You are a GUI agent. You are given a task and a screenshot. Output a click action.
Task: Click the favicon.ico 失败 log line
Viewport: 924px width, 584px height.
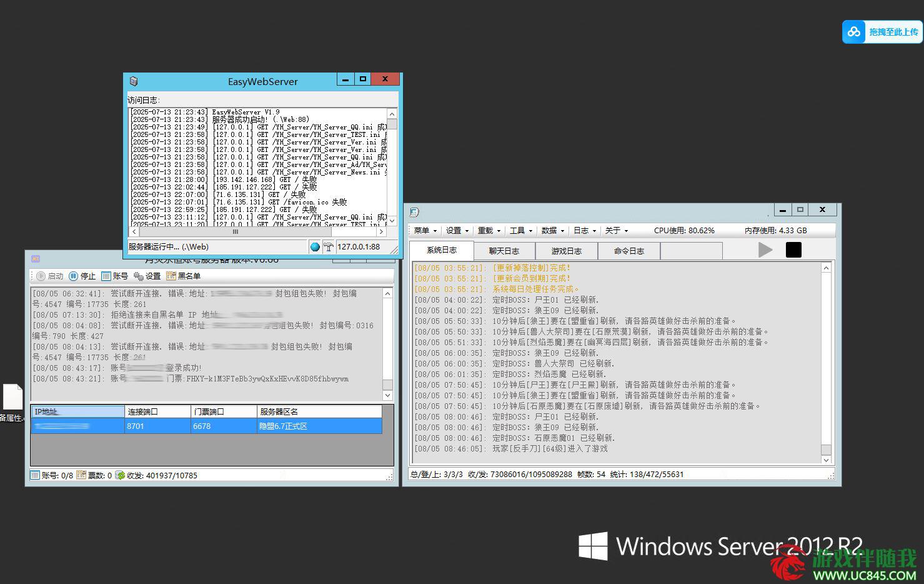click(x=239, y=202)
